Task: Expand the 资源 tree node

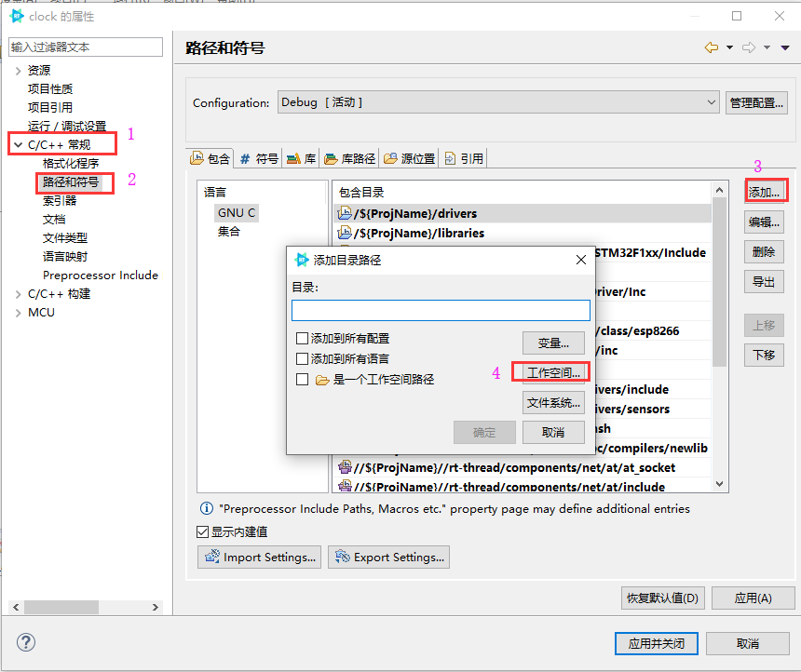Action: tap(19, 71)
